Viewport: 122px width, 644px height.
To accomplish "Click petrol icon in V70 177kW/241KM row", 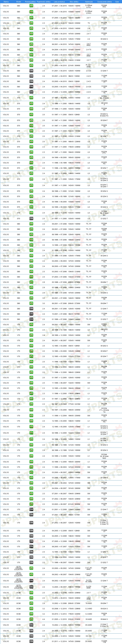I will coord(31,404).
